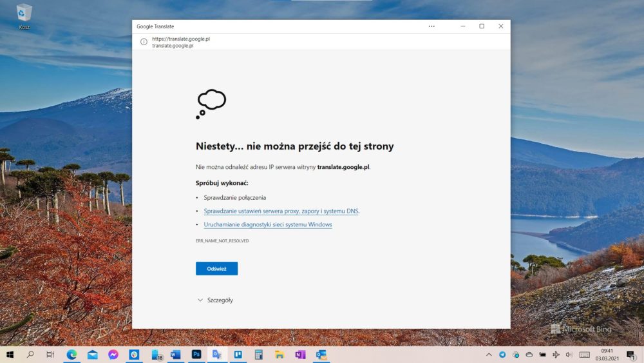Switch to Outlook in taskbar
This screenshot has height=363, width=644.
click(321, 355)
